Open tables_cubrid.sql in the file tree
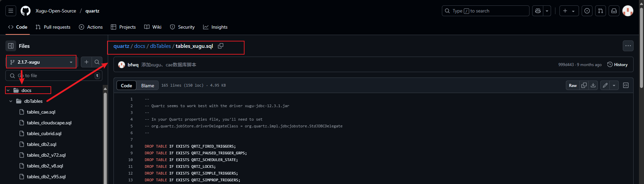The image size is (644, 184). coord(44,133)
